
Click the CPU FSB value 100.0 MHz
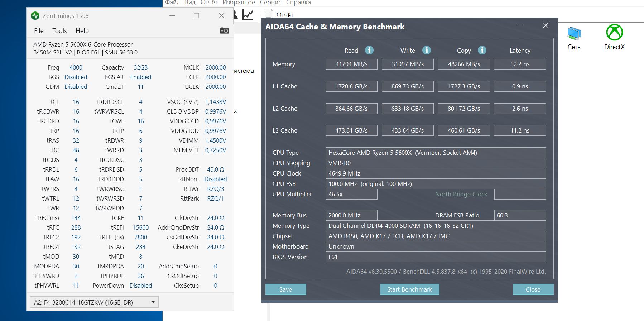(x=436, y=184)
